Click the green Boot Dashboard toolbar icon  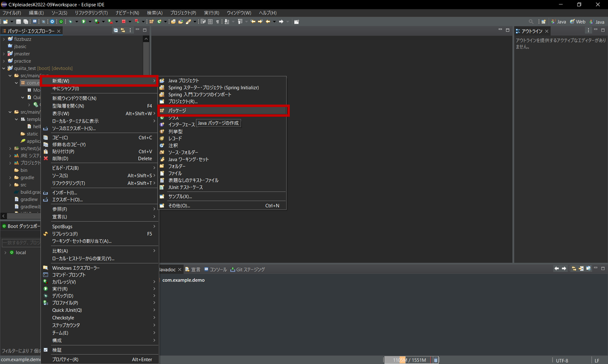click(x=61, y=21)
